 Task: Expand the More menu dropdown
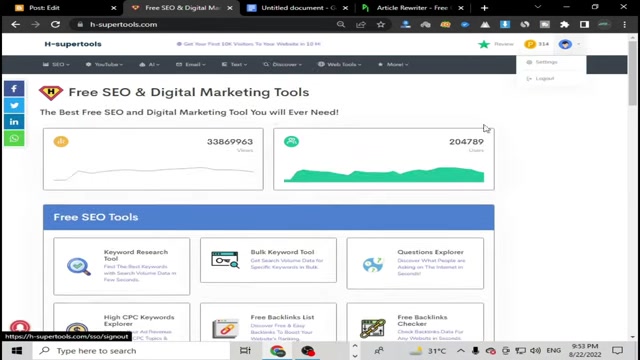pos(393,64)
